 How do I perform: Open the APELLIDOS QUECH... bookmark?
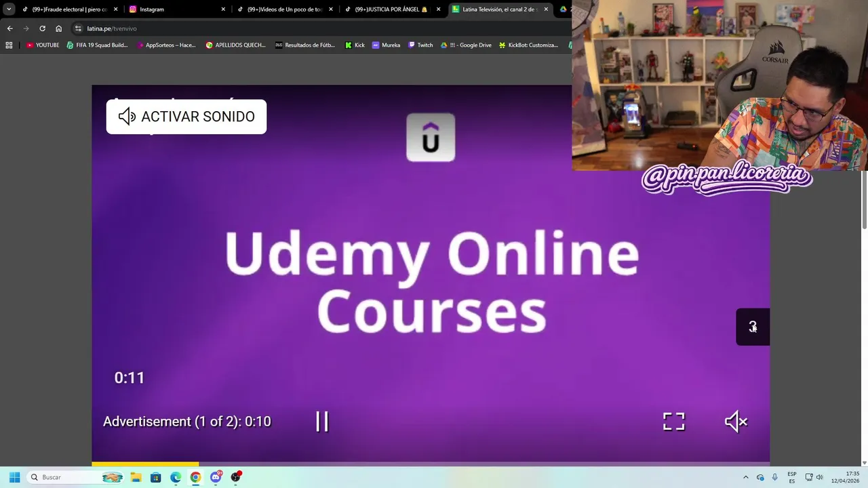pyautogui.click(x=236, y=45)
